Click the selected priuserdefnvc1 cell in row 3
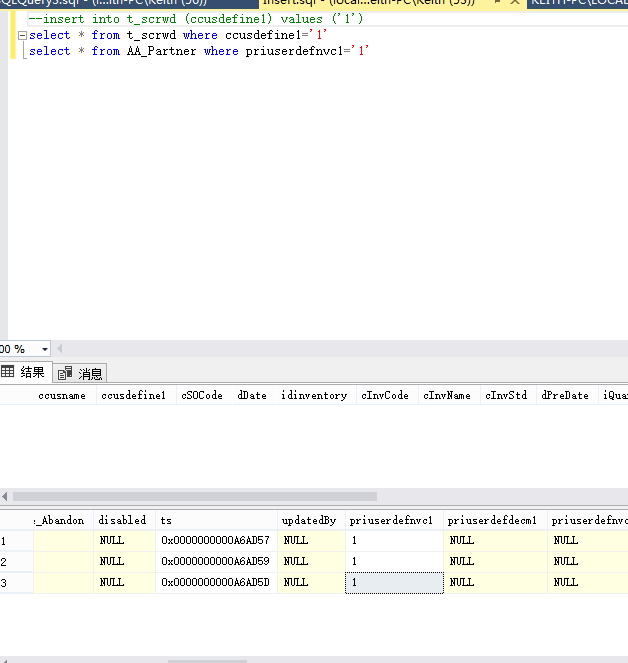628x663 pixels. 394,583
